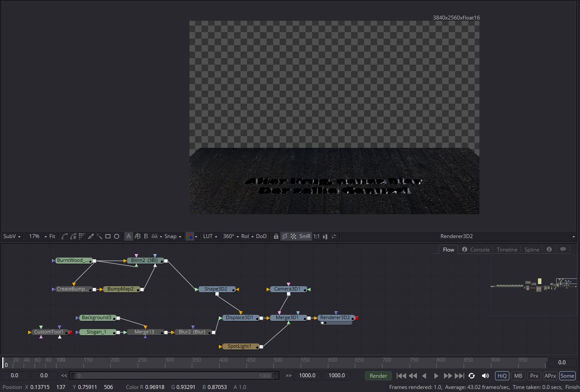Screen dimensions: 580x392
Task: Click the render range slider bar
Action: [174, 376]
